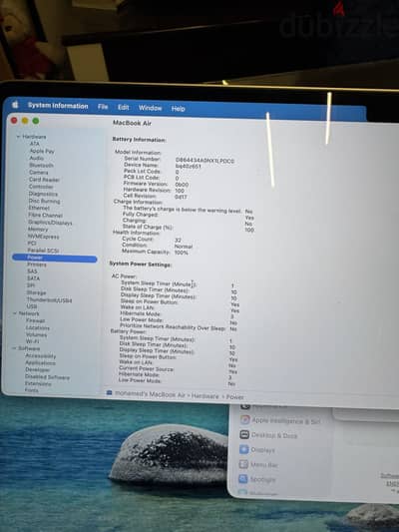399x532 pixels.
Task: Select Wi-Fi under Network
Action: click(32, 341)
